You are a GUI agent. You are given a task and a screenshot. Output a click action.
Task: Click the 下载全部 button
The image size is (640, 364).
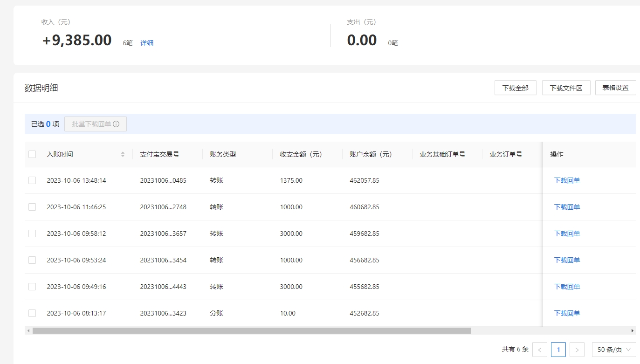click(x=516, y=88)
